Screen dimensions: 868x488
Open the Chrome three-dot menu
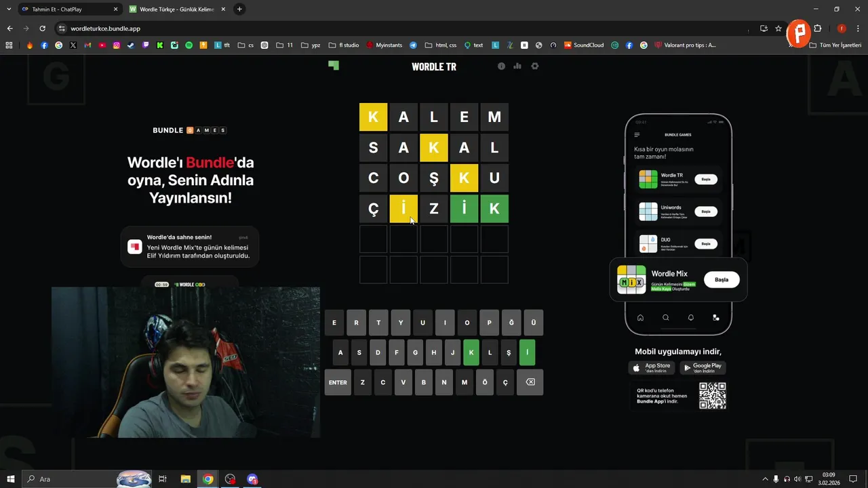(857, 28)
